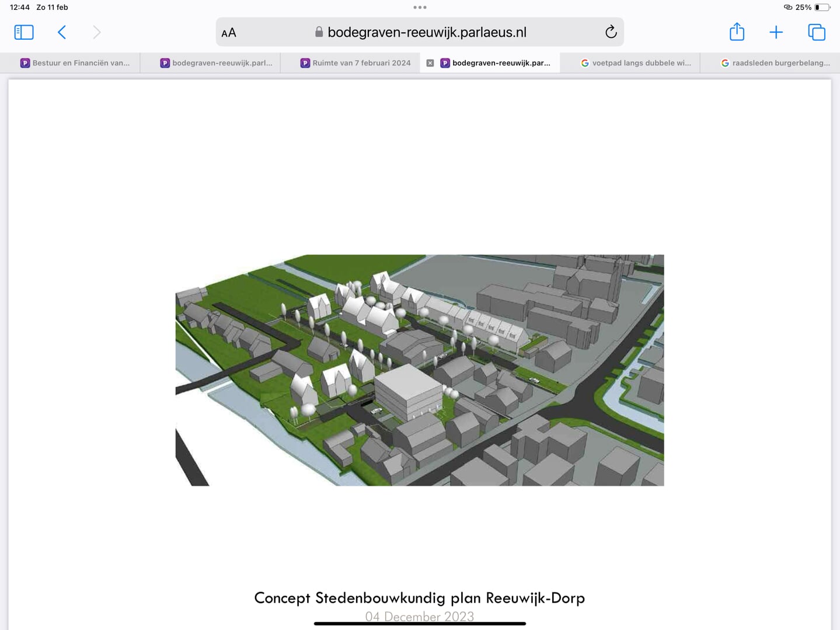The height and width of the screenshot is (630, 840).
Task: Select 'Concept Stedenbouwkundig plan Reeuwijk-Dorp' title
Action: [419, 598]
